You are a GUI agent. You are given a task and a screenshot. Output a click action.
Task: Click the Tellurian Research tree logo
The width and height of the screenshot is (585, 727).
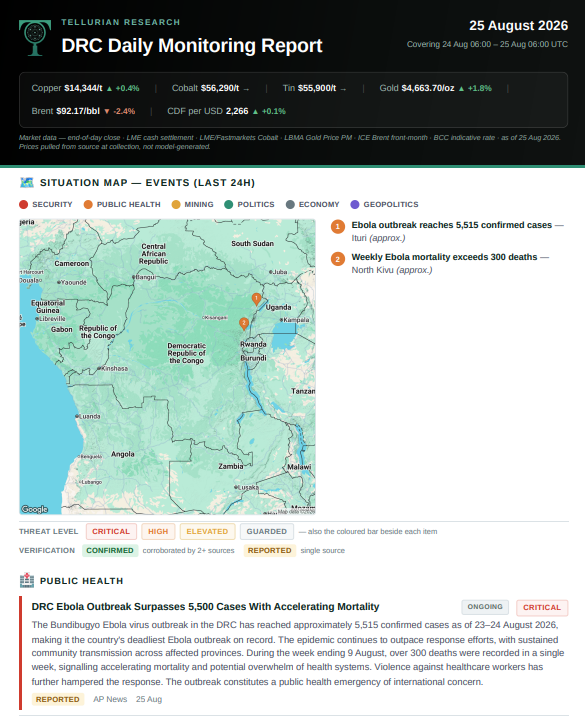click(x=35, y=38)
